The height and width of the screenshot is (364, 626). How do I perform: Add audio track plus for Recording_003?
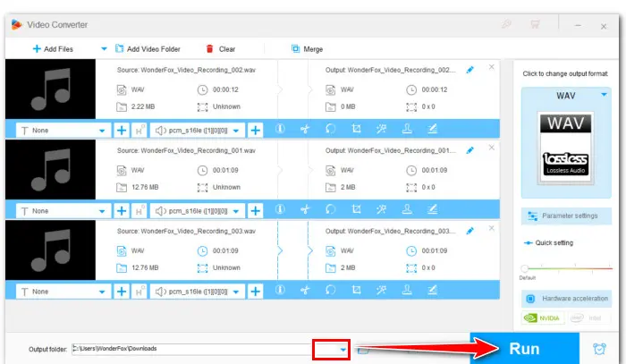click(x=256, y=292)
